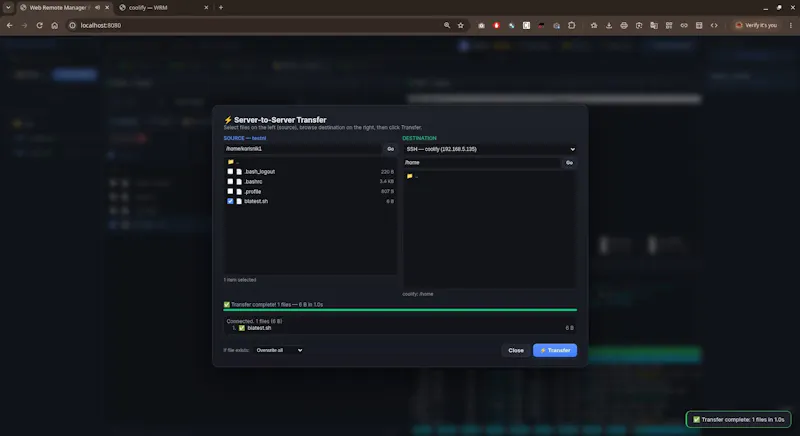
Task: Click the code brackets icon in the toolbar
Action: [714, 25]
